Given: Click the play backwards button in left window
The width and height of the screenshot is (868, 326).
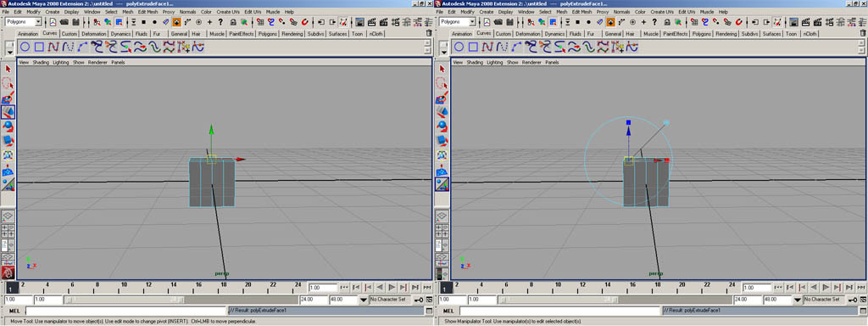Looking at the screenshot, I should [380, 287].
